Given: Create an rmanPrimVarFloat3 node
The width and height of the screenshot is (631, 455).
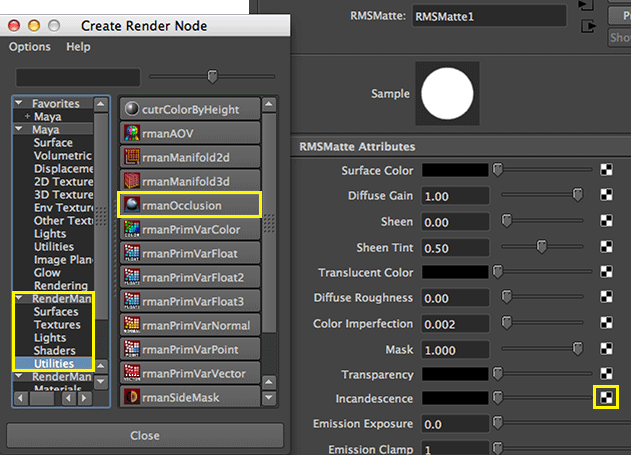Looking at the screenshot, I should [x=190, y=301].
